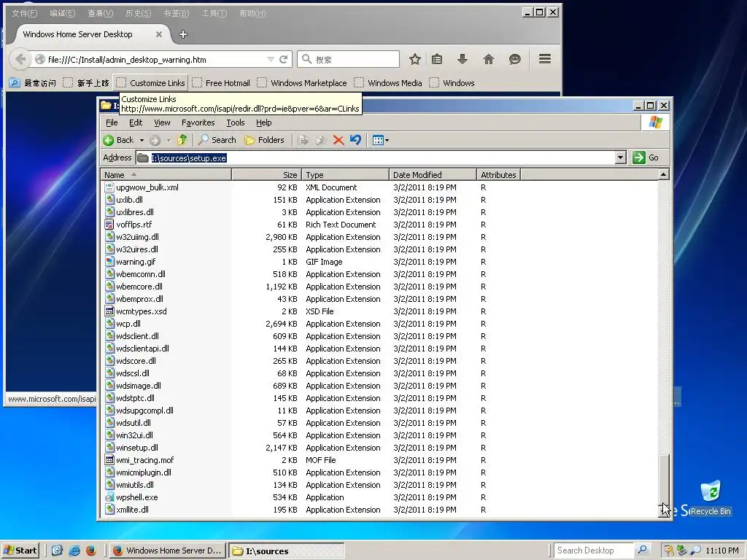Sort files by Type column
This screenshot has width=747, height=560.
(345, 175)
